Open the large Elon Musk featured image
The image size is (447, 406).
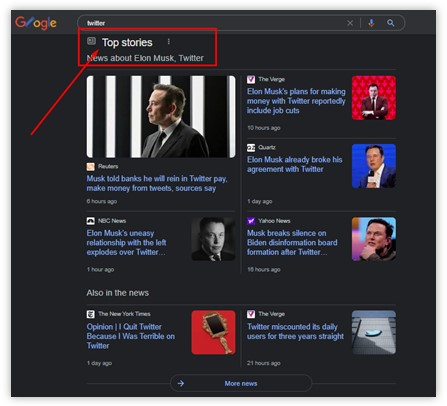[161, 117]
